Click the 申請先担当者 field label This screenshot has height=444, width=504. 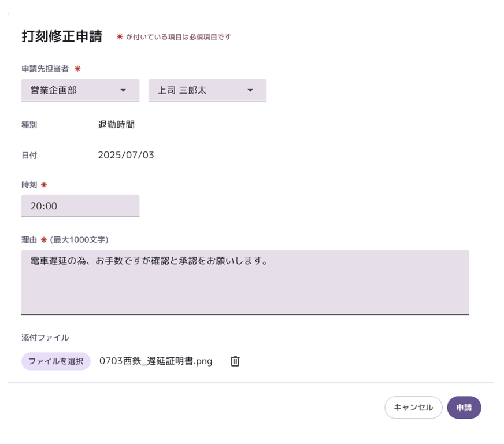pyautogui.click(x=45, y=69)
